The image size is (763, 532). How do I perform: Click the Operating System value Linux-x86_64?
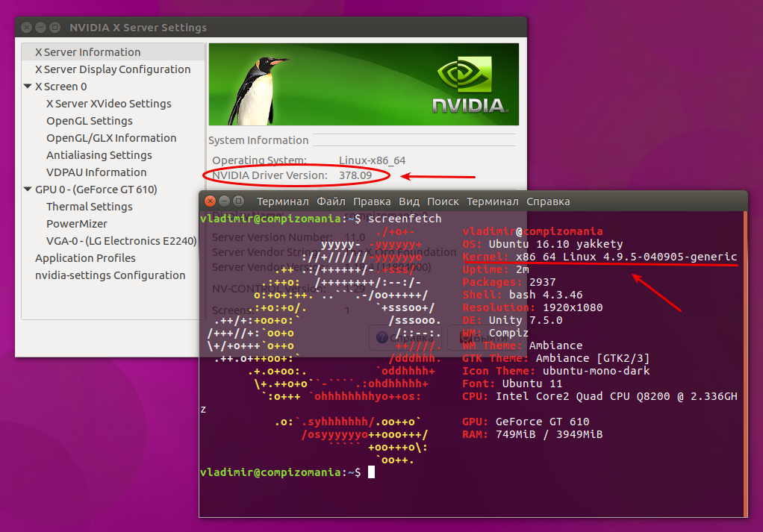pos(372,160)
